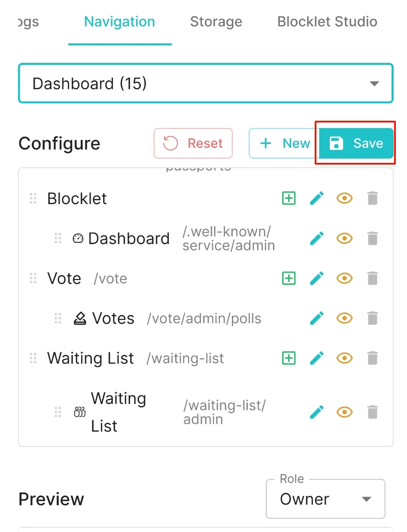Open the Role Owner dropdown

(325, 499)
